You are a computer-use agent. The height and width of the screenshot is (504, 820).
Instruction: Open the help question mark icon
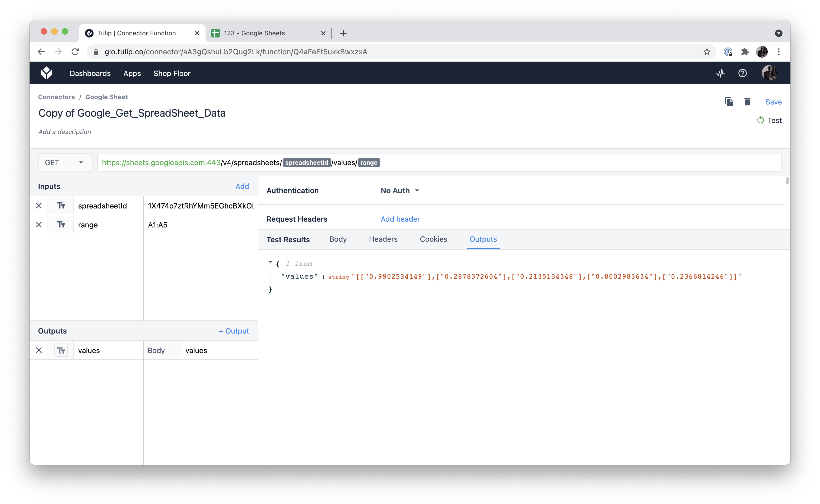click(x=742, y=73)
